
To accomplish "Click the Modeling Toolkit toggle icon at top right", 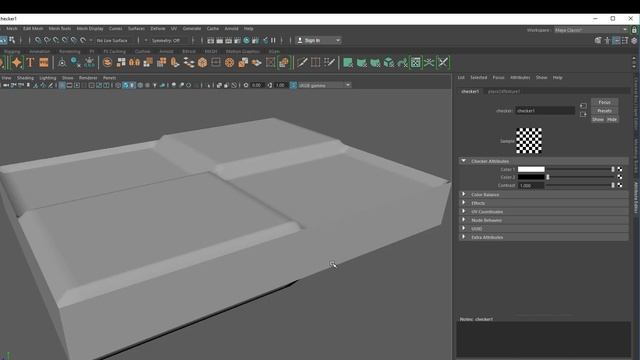I will (x=598, y=40).
